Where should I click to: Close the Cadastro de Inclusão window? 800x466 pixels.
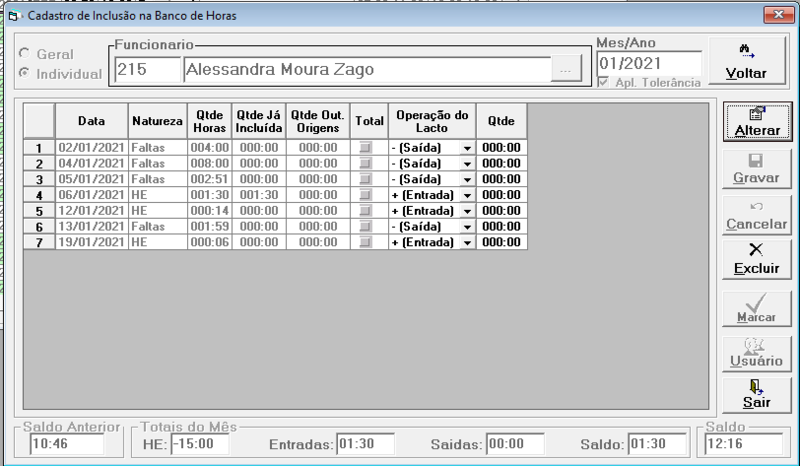point(778,14)
